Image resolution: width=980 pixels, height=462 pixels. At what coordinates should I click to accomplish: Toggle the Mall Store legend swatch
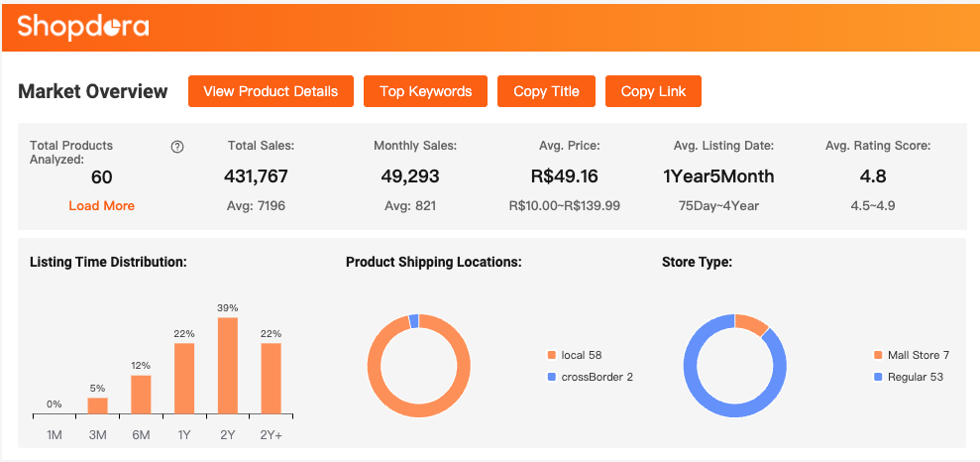point(878,355)
